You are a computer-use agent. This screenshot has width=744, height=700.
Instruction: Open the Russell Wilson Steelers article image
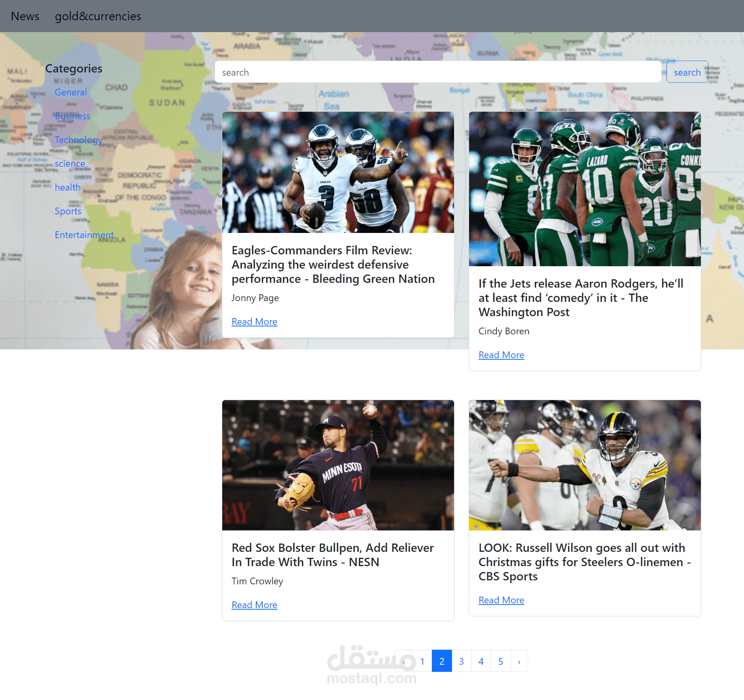tap(585, 465)
